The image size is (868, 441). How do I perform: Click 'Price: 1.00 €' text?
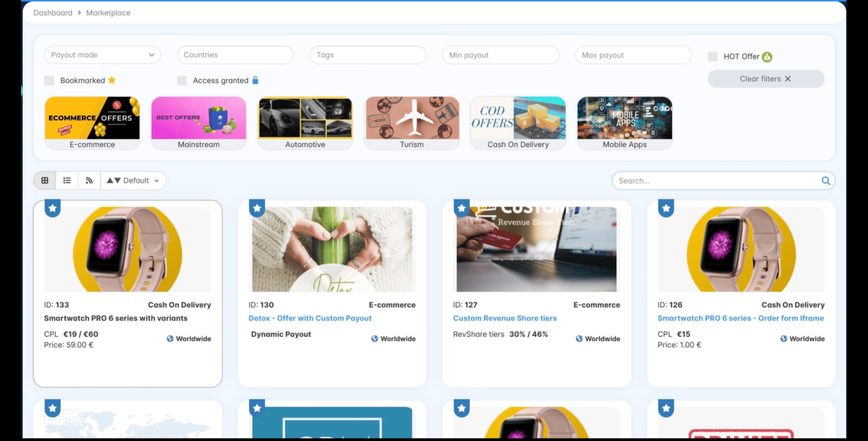tap(679, 344)
